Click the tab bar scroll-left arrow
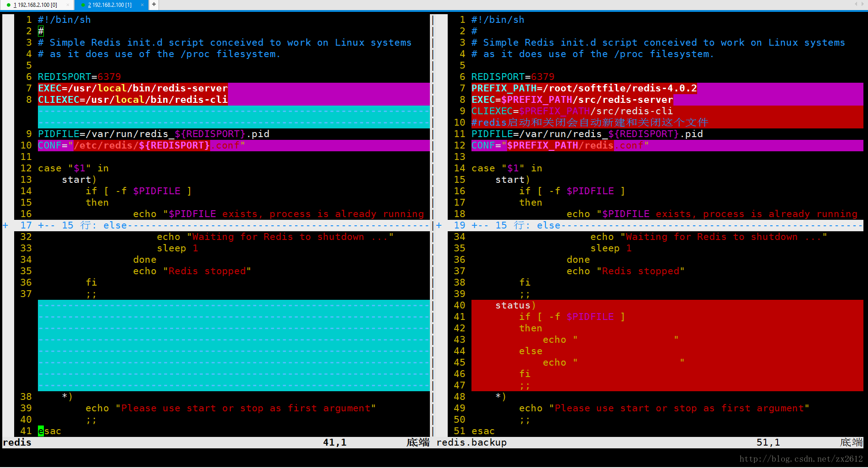Screen dimensions: 868x468 click(856, 4)
